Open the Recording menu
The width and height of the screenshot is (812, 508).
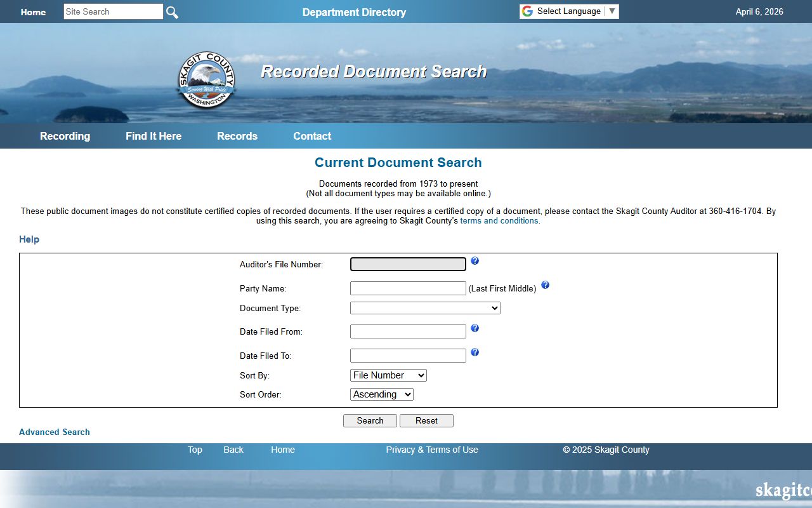[65, 136]
